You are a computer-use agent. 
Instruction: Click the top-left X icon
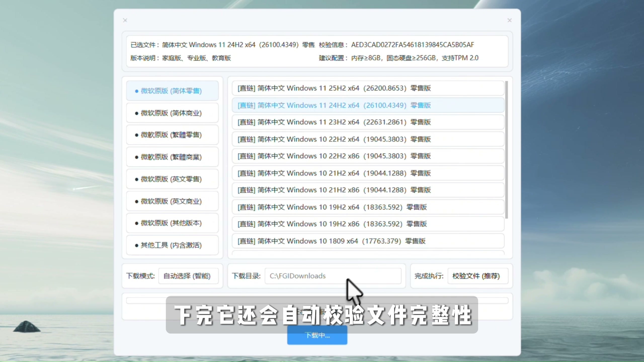coord(125,20)
